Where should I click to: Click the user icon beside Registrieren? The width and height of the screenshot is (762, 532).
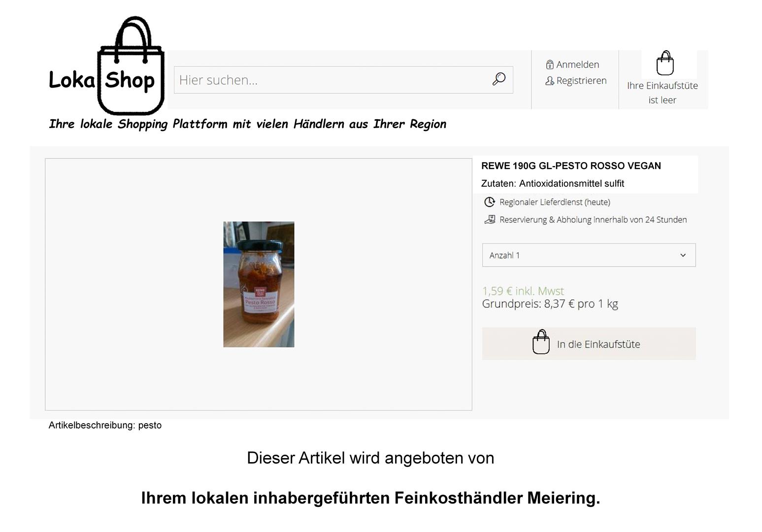coord(550,81)
